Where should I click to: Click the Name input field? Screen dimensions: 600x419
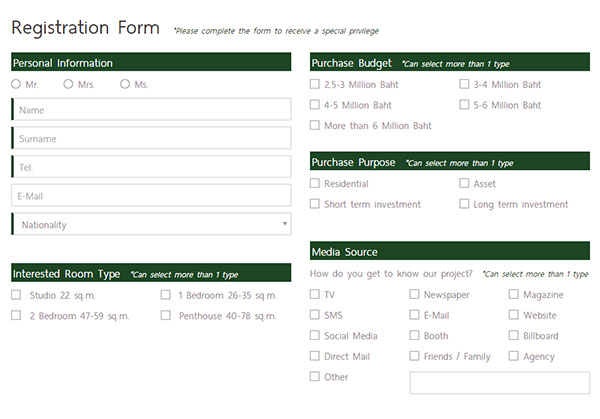(151, 110)
